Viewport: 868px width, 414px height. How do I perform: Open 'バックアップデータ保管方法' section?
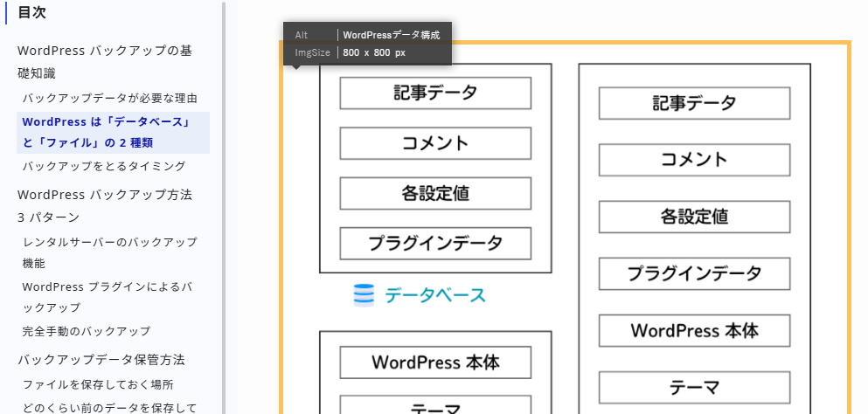click(x=101, y=360)
